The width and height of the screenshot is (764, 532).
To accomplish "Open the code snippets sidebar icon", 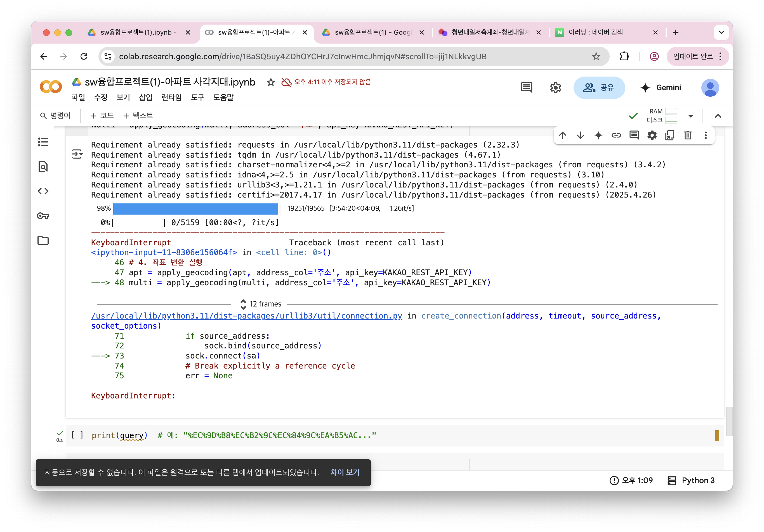I will point(43,191).
